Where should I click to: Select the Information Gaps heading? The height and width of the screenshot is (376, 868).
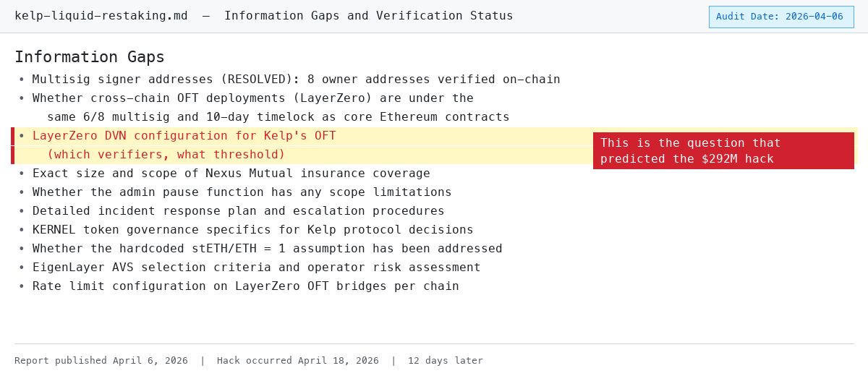tap(90, 57)
